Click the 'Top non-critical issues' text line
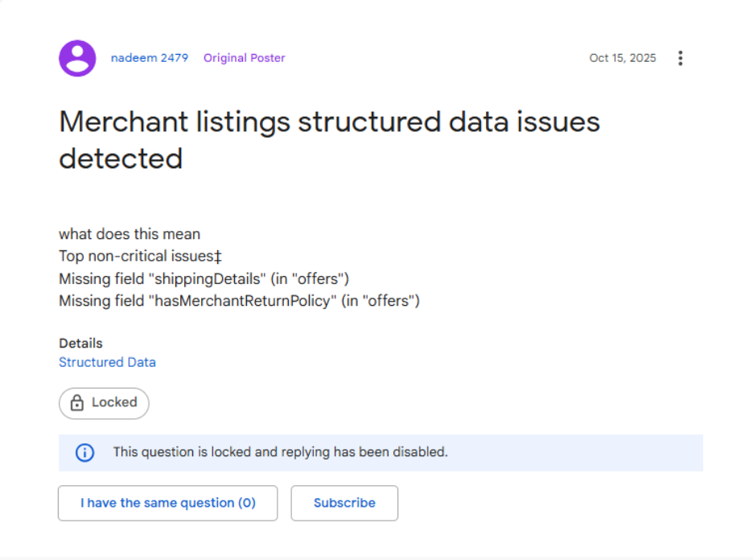Viewport: 753px width, 560px height. pos(140,256)
